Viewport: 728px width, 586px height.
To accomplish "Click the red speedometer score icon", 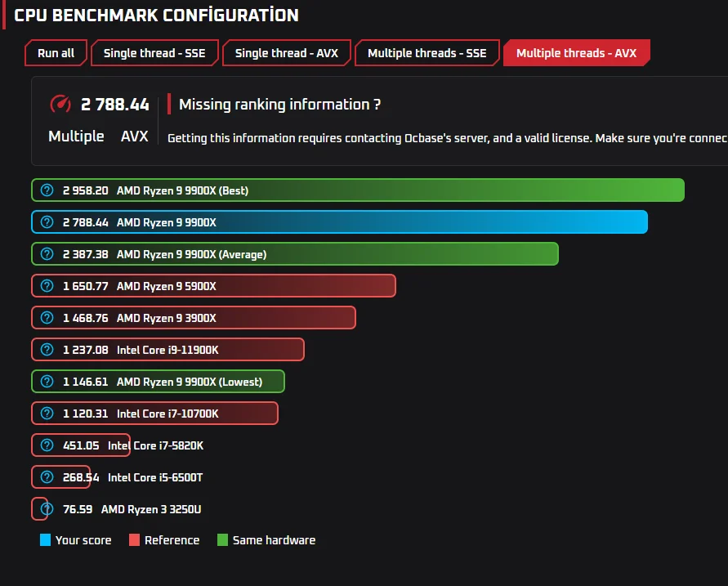I will pyautogui.click(x=60, y=104).
